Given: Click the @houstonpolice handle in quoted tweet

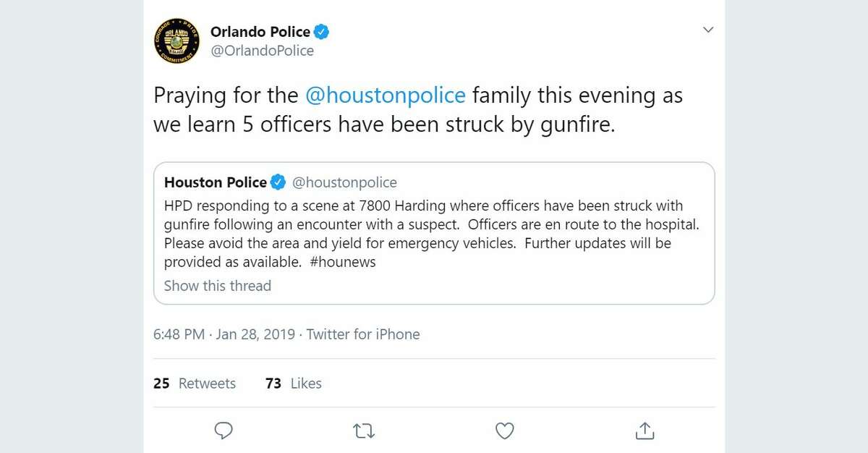Looking at the screenshot, I should tap(345, 182).
